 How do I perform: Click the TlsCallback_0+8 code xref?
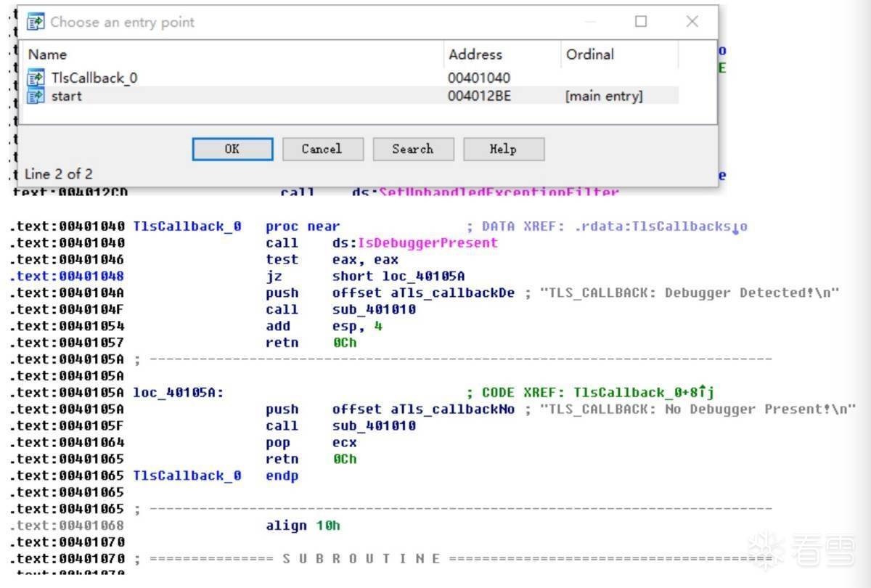pos(645,392)
